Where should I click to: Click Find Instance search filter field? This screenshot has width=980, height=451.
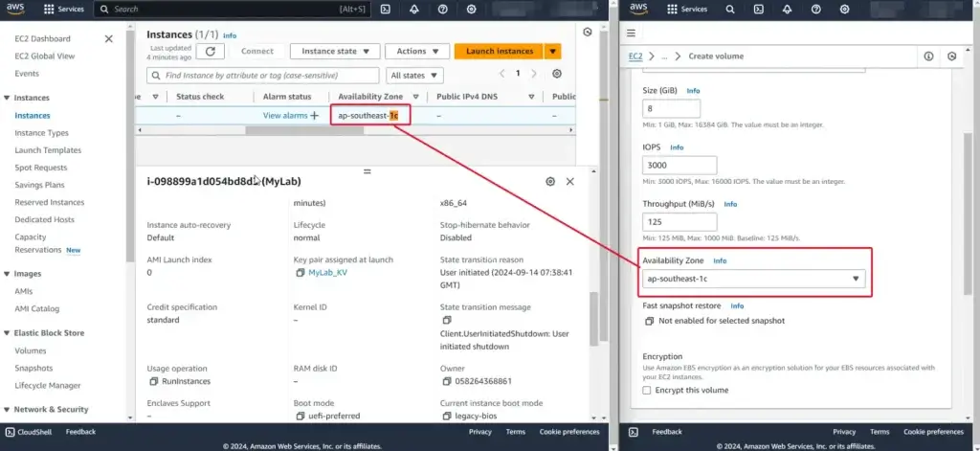click(x=262, y=75)
